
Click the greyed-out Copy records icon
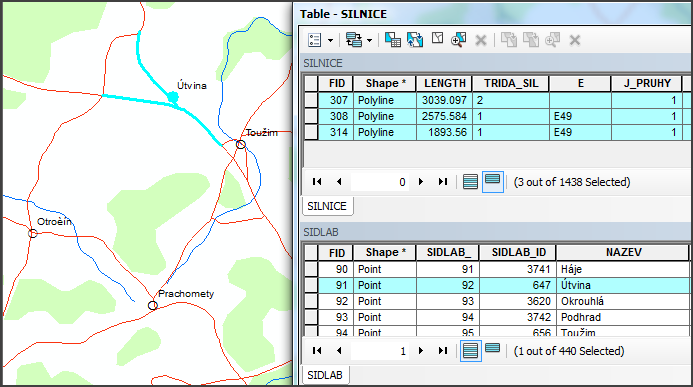(x=509, y=40)
